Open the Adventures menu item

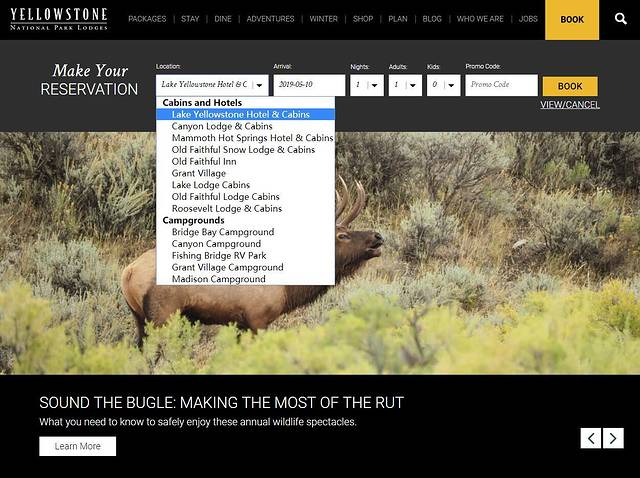tap(270, 19)
